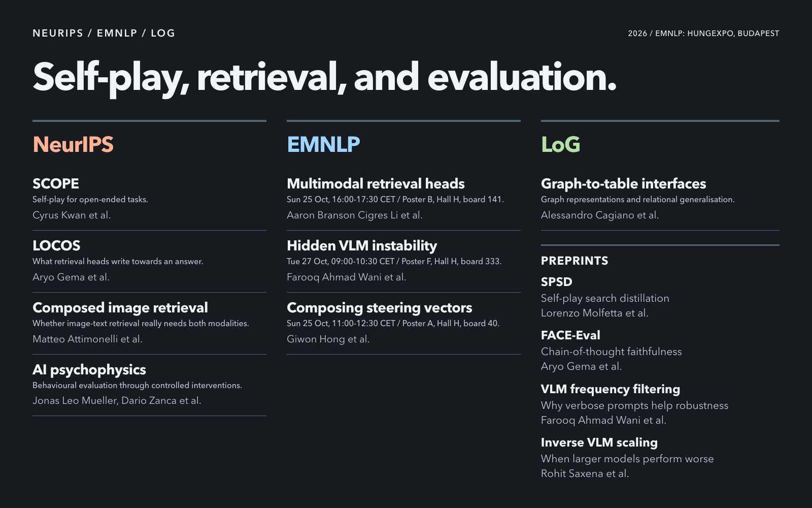This screenshot has width=812, height=508.
Task: Click the Sun 25 Oct 16:00 poster details
Action: [395, 199]
